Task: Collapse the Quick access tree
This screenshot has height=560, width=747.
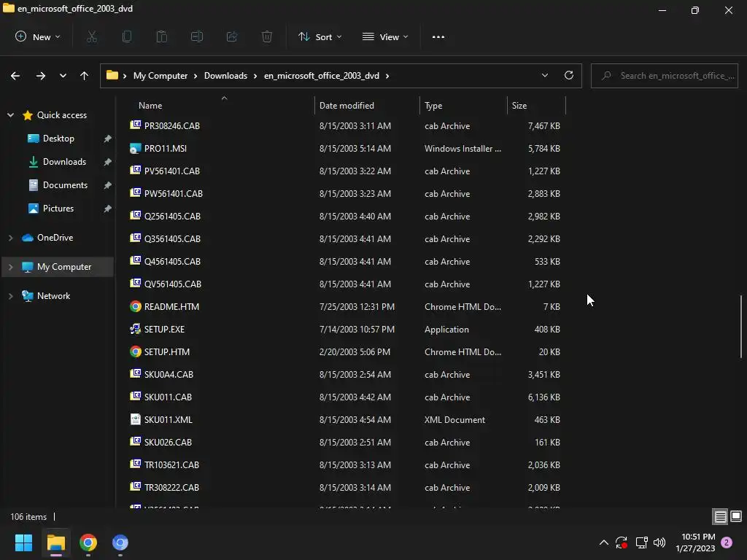Action: pos(10,114)
